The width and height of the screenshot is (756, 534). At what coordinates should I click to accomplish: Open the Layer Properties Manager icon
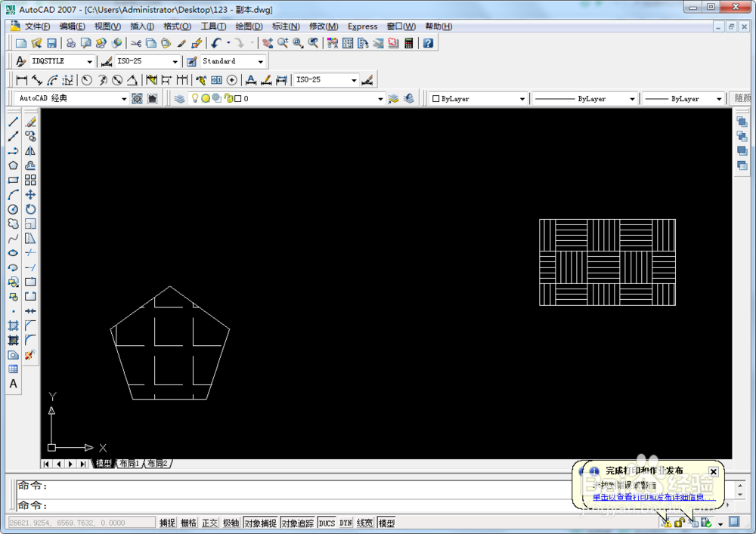click(179, 99)
